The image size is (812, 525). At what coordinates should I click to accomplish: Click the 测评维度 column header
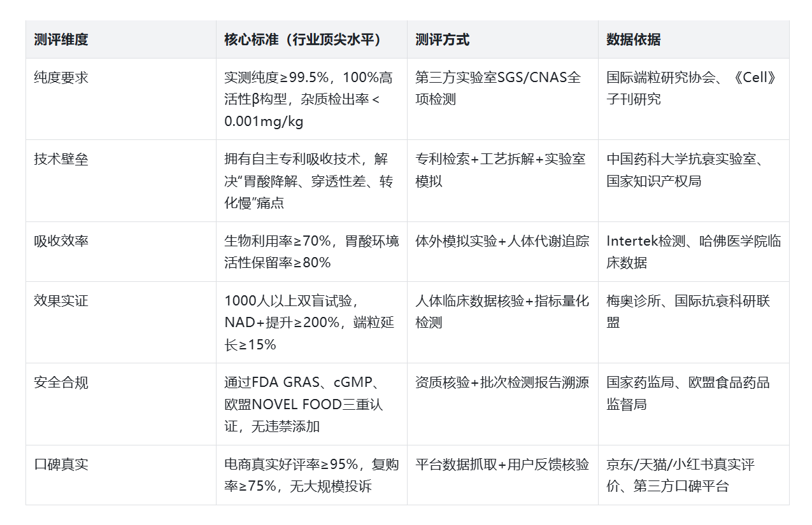pos(61,39)
